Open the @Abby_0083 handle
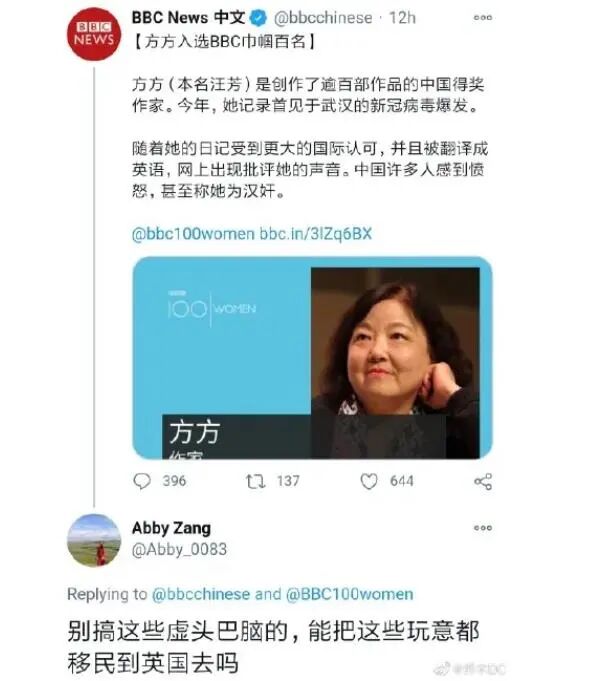 179,549
